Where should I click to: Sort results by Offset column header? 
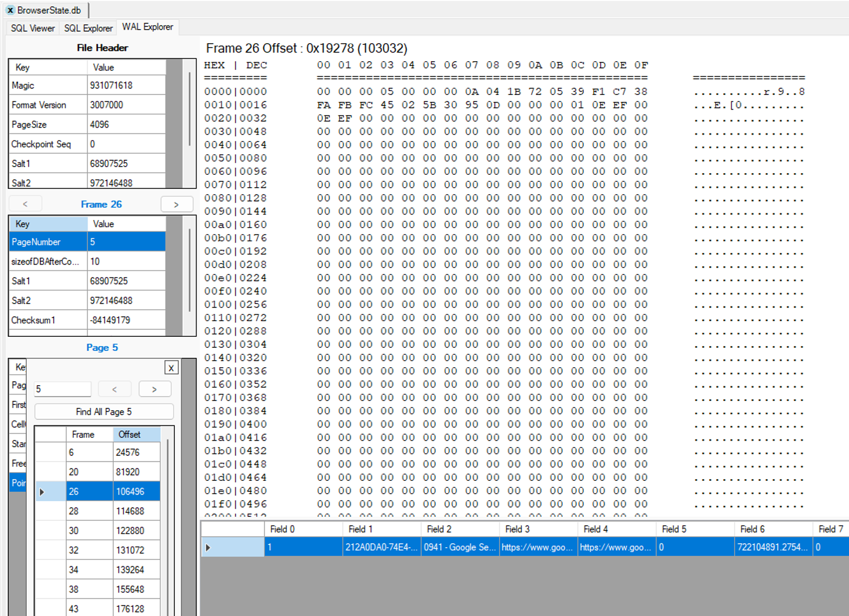coord(136,434)
